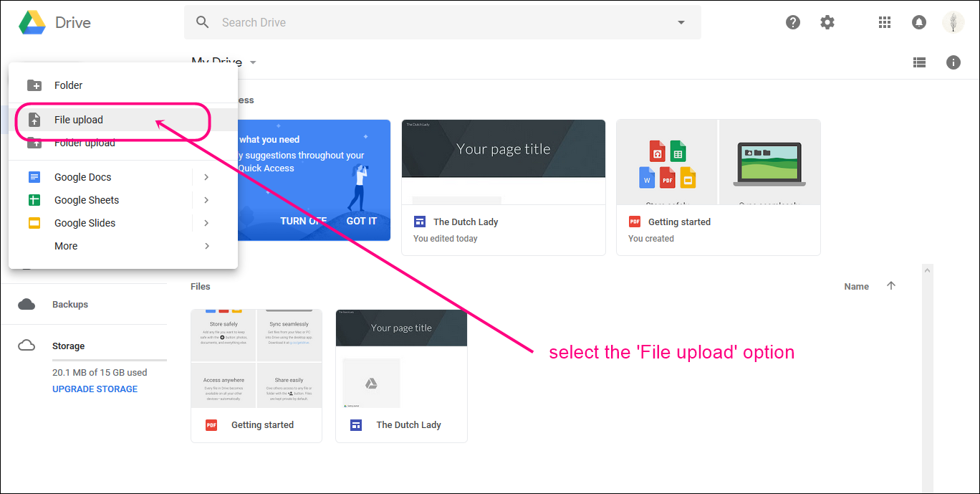Click the 'You created' text
Screen dimensions: 980x494
click(x=651, y=239)
